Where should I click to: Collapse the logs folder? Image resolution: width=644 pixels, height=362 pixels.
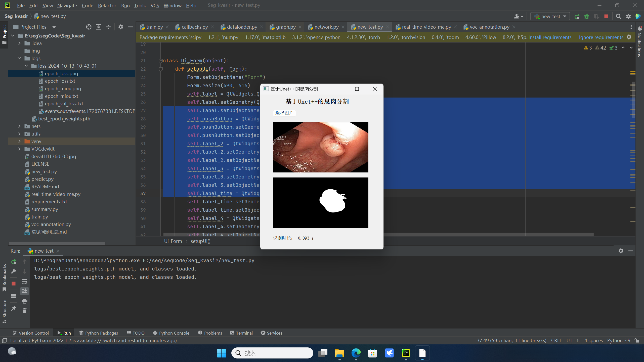19,58
